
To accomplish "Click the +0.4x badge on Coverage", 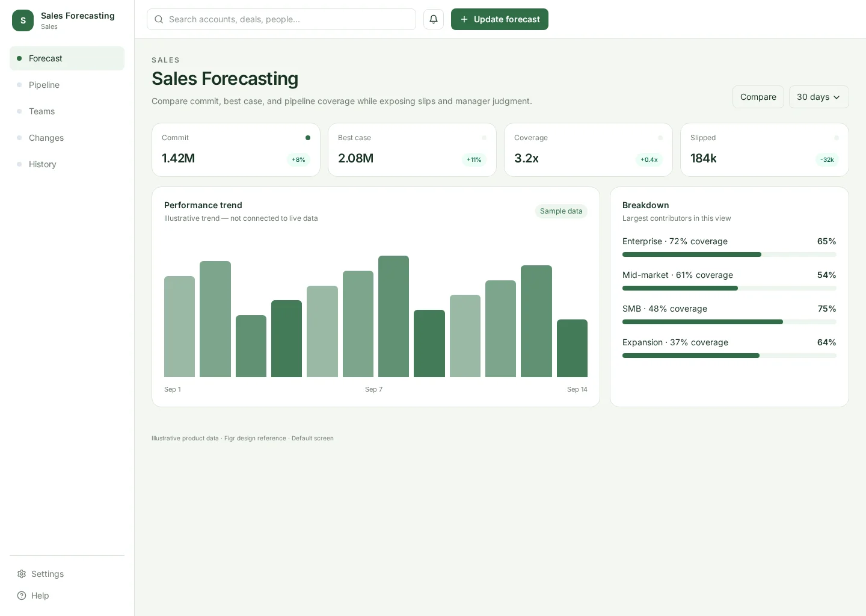I will click(649, 159).
